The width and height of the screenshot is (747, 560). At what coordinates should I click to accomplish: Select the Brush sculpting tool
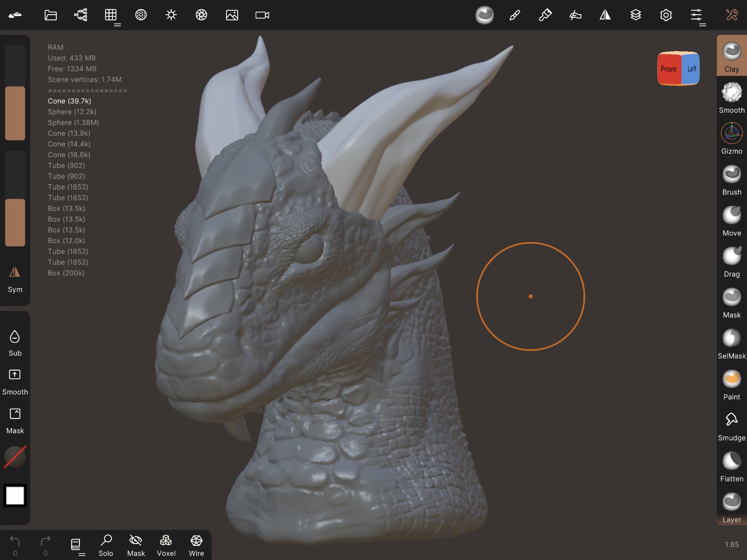[732, 180]
